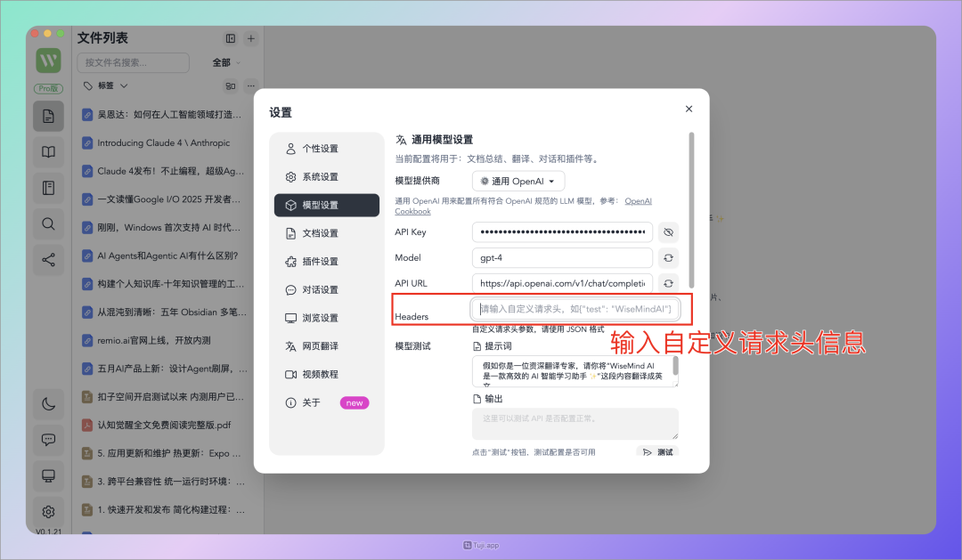Image resolution: width=962 pixels, height=560 pixels.
Task: Open file 扣子空间开启测试以来
Action: (165, 397)
